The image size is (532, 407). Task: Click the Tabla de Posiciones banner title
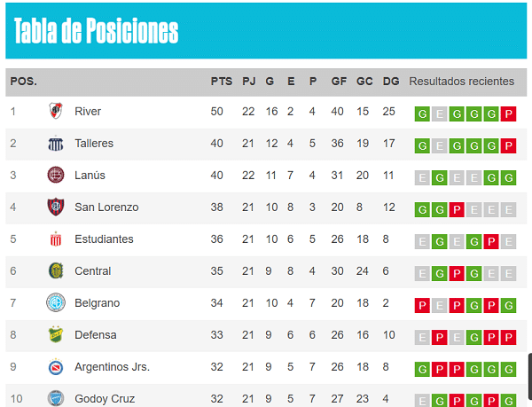tap(96, 30)
